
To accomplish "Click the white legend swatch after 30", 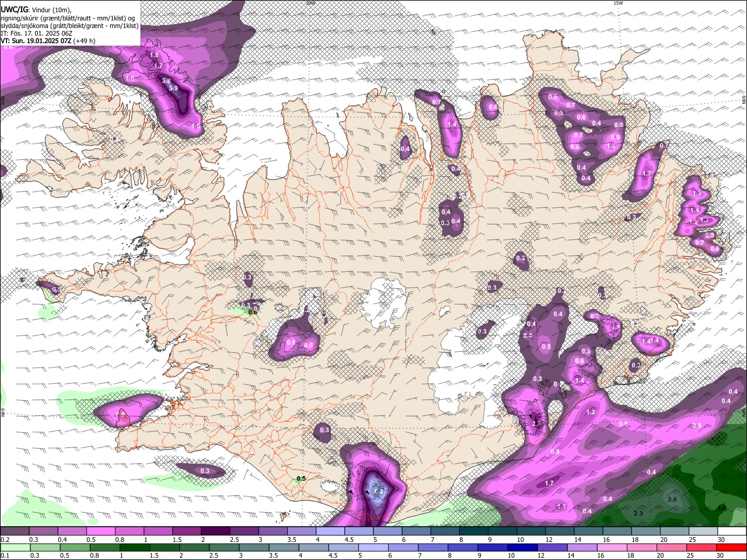I will (731, 531).
